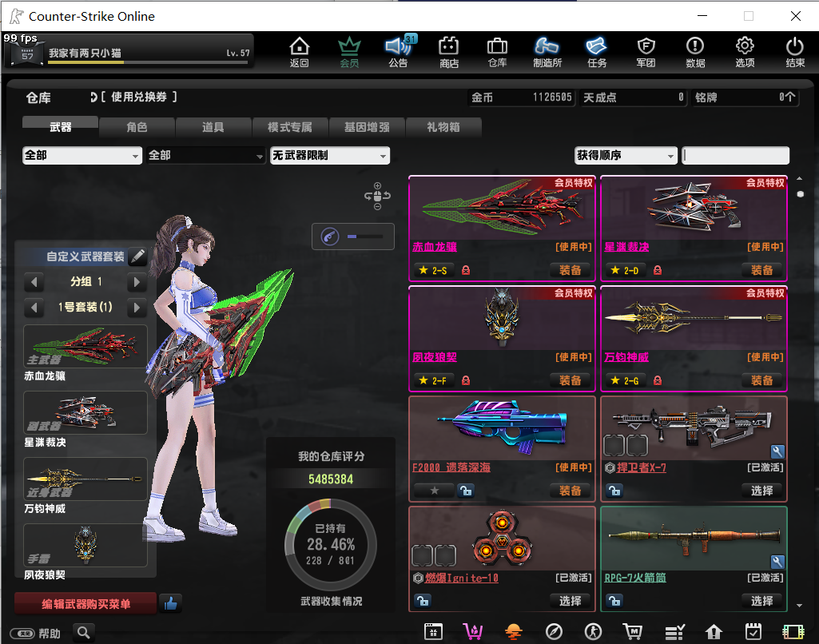Open the pink shopping basket icon in bottom bar
The width and height of the screenshot is (819, 644).
473,632
